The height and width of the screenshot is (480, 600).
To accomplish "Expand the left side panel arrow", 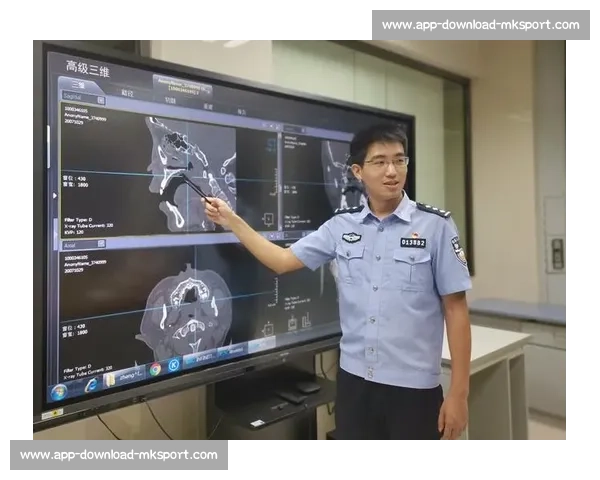I will tap(55, 195).
